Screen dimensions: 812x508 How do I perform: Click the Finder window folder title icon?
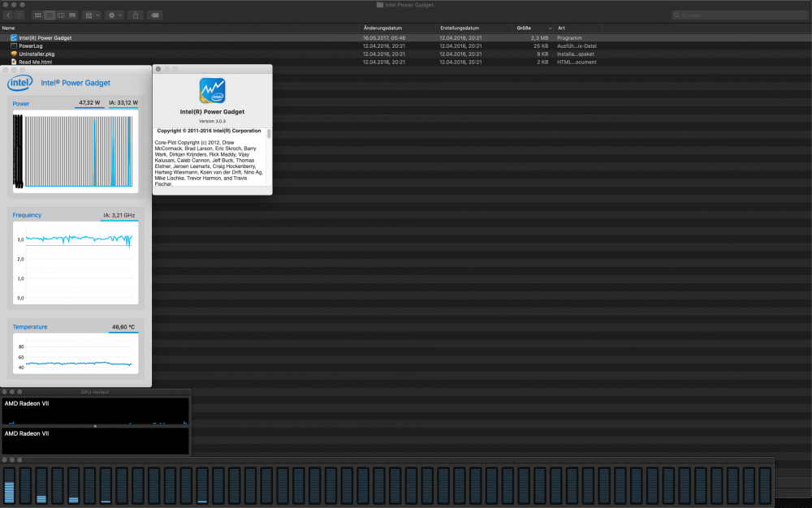pos(379,5)
